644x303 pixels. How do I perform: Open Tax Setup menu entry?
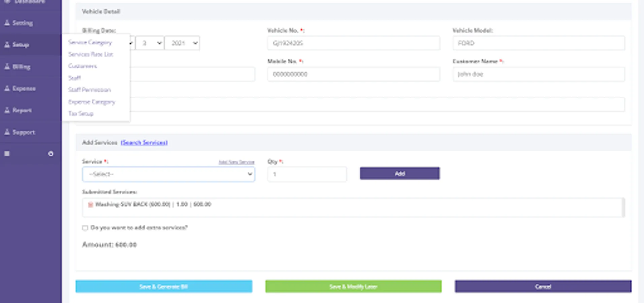click(x=81, y=113)
